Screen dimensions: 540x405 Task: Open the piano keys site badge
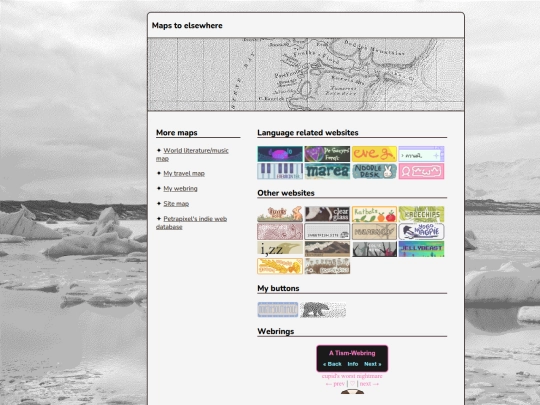click(280, 171)
